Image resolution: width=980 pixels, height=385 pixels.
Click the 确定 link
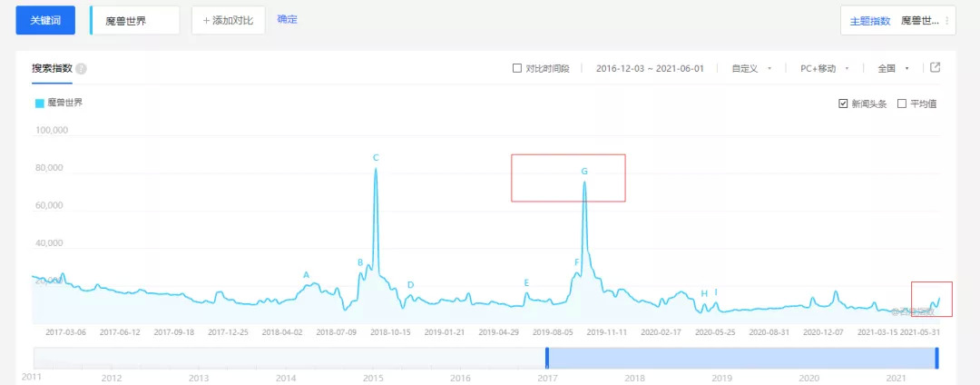tap(288, 19)
